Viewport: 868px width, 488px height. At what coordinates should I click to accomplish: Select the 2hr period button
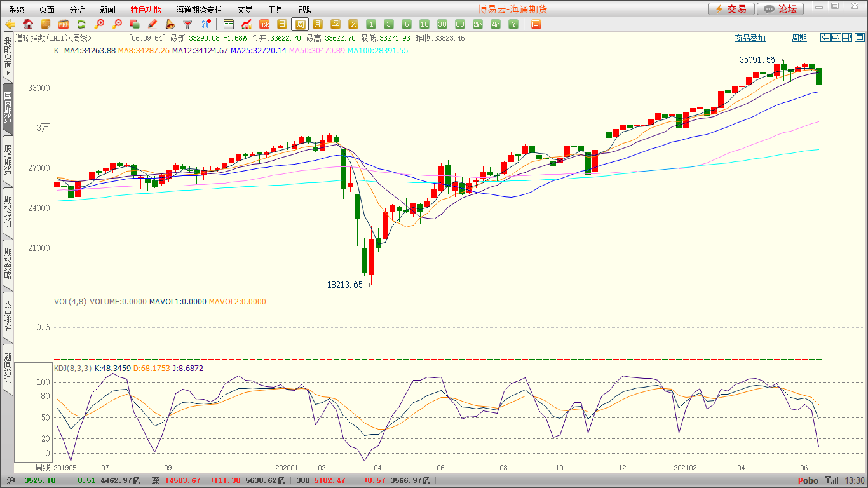[478, 24]
